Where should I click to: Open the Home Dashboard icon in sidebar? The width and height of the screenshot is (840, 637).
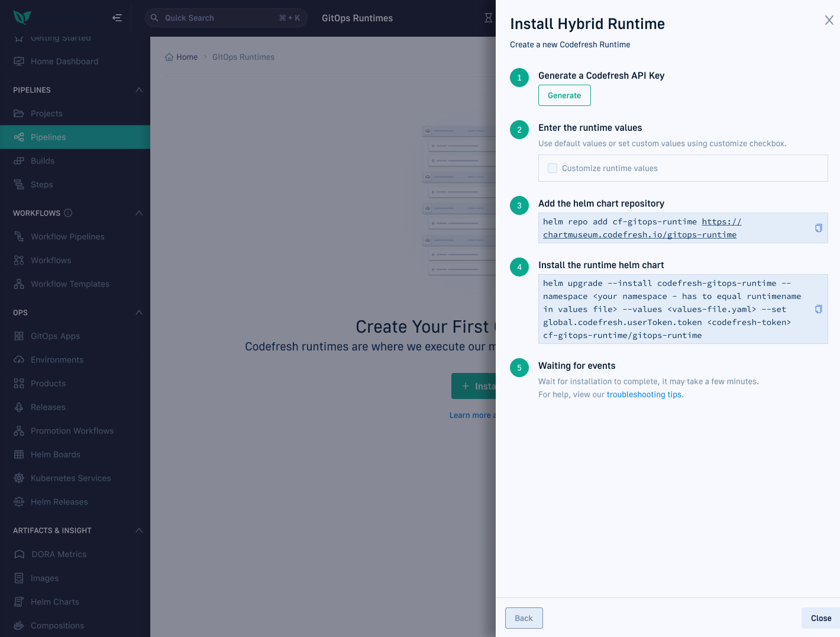tap(19, 62)
